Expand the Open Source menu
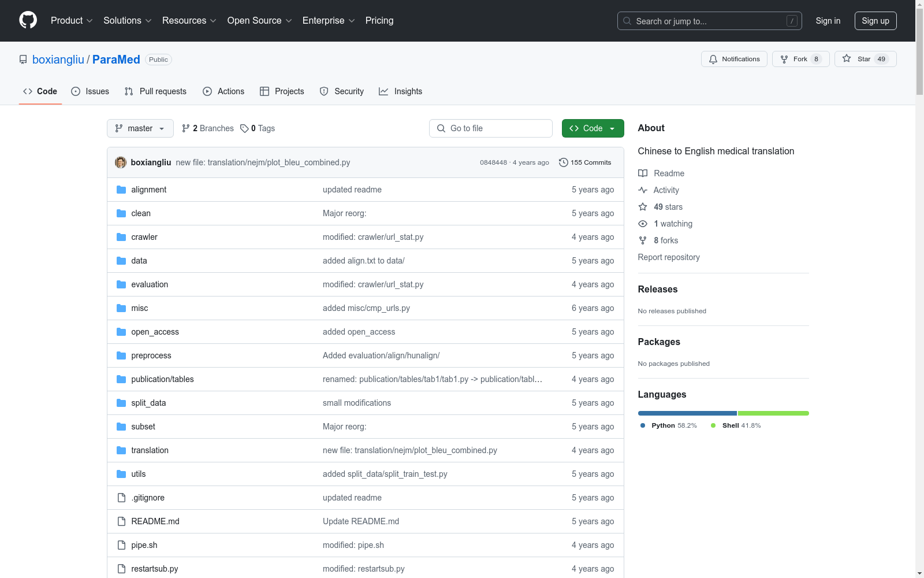Screen dimensions: 924x578 (x=260, y=20)
